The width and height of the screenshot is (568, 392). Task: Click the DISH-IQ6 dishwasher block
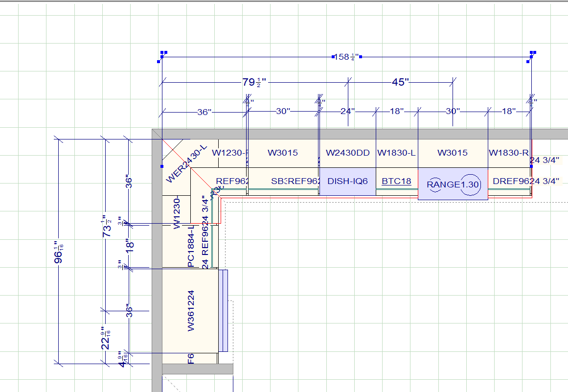[x=347, y=181]
